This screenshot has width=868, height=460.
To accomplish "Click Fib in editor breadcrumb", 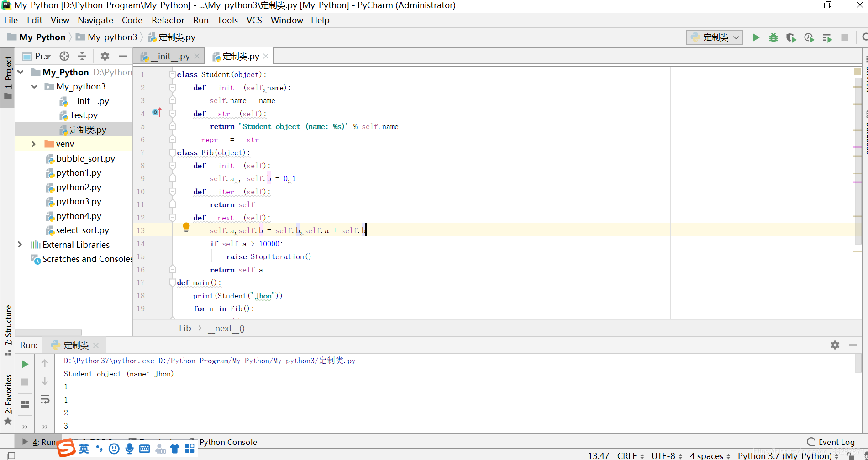I will pos(185,329).
